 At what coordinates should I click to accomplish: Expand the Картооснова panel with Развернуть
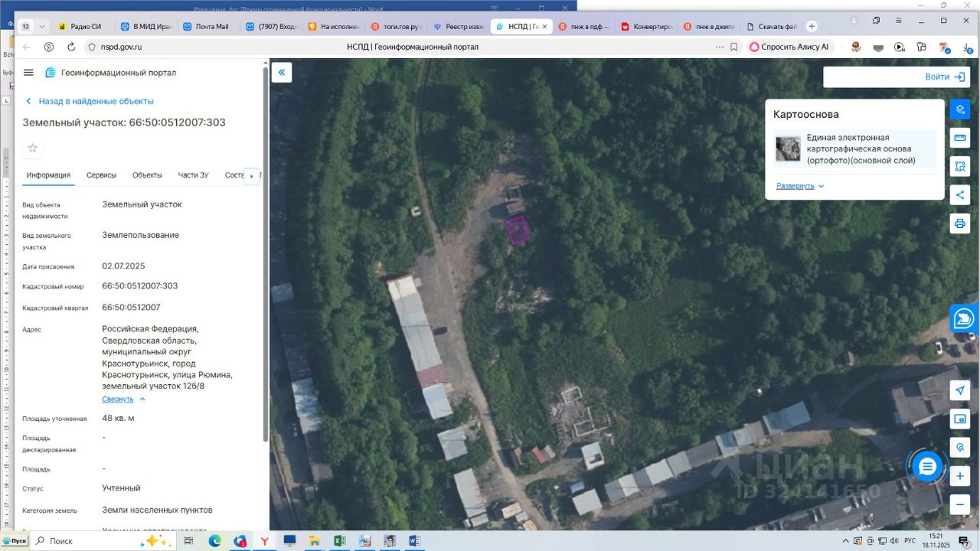click(800, 186)
